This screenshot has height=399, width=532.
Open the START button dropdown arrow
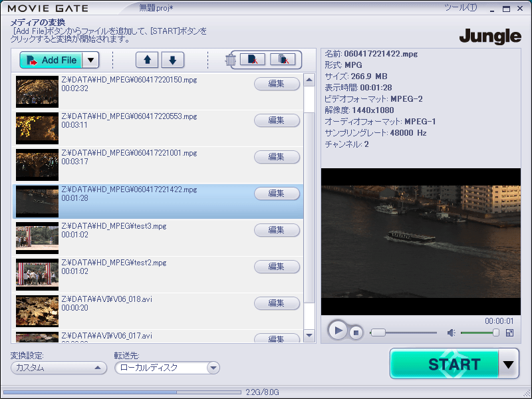[x=508, y=364]
